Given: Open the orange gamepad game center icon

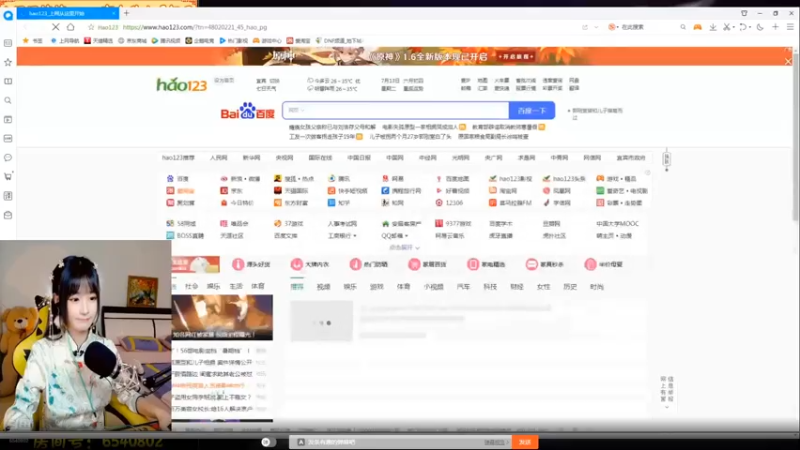Looking at the screenshot, I should (697, 27).
